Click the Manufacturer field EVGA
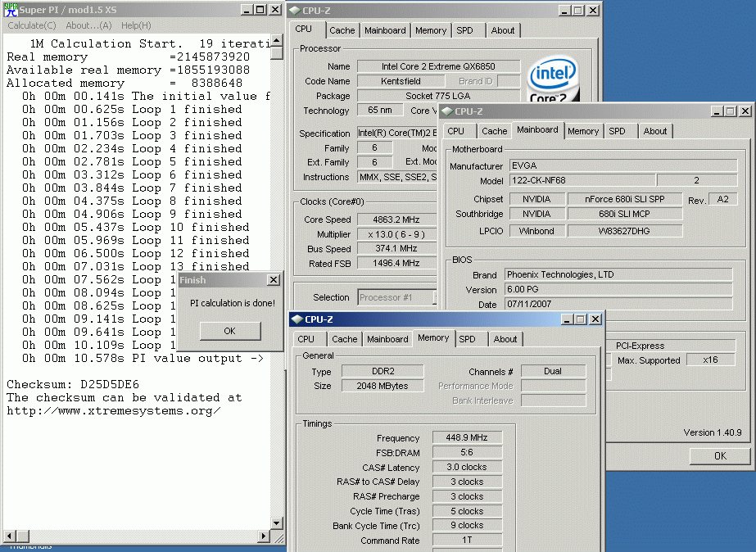756x552 pixels. (x=623, y=165)
